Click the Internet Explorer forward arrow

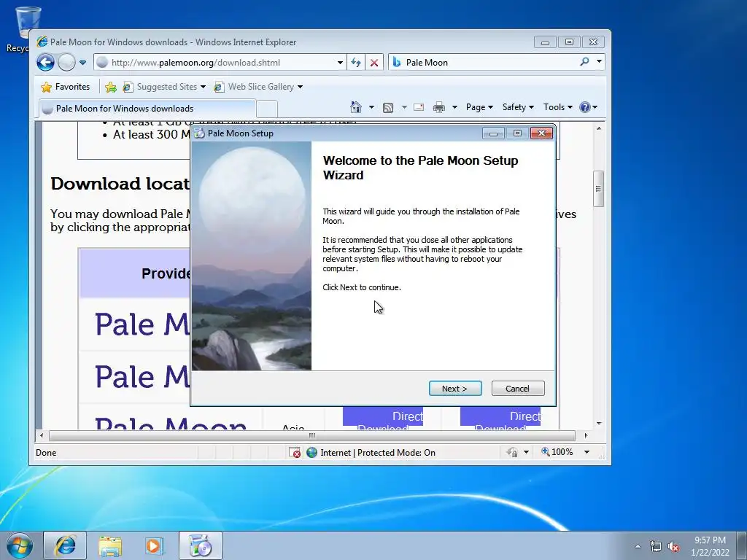click(x=66, y=63)
